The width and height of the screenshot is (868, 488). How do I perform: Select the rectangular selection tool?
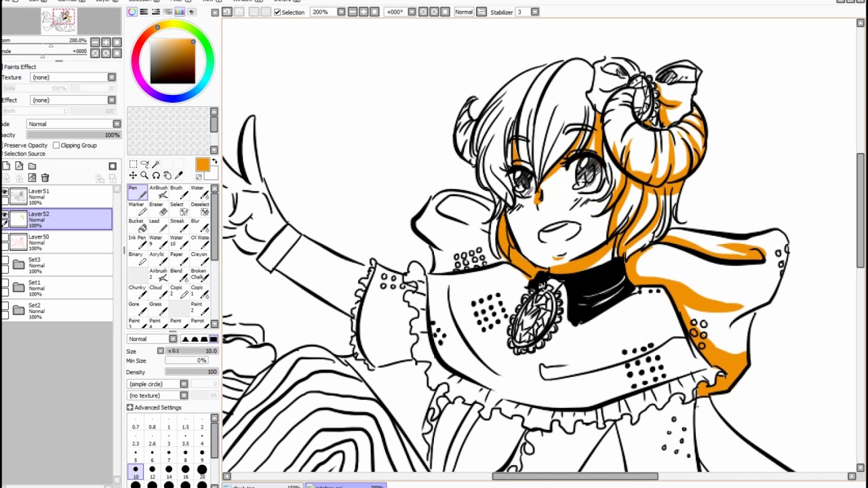(x=133, y=164)
